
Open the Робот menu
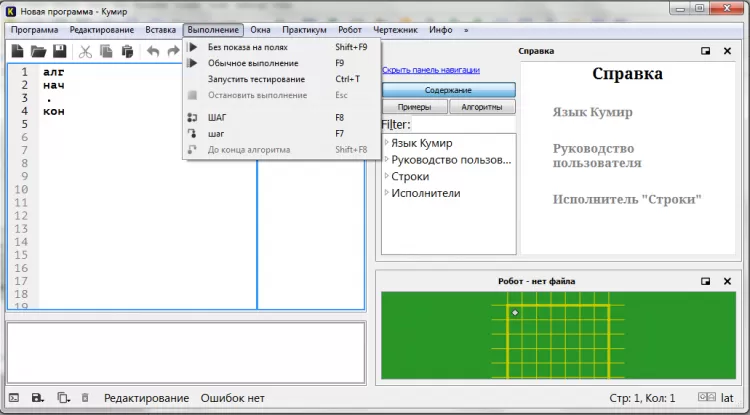(350, 30)
